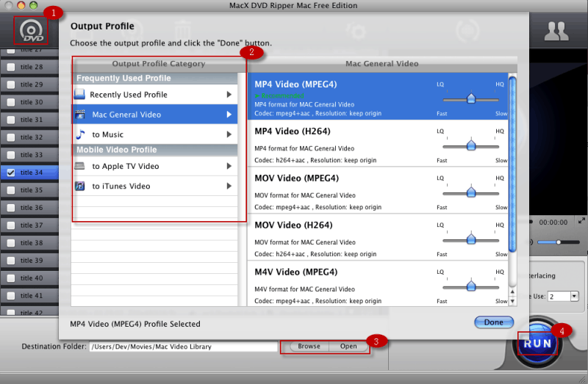The height and width of the screenshot is (384, 588).
Task: Choose M4V Video (MPEG4) profile
Action: (378, 284)
